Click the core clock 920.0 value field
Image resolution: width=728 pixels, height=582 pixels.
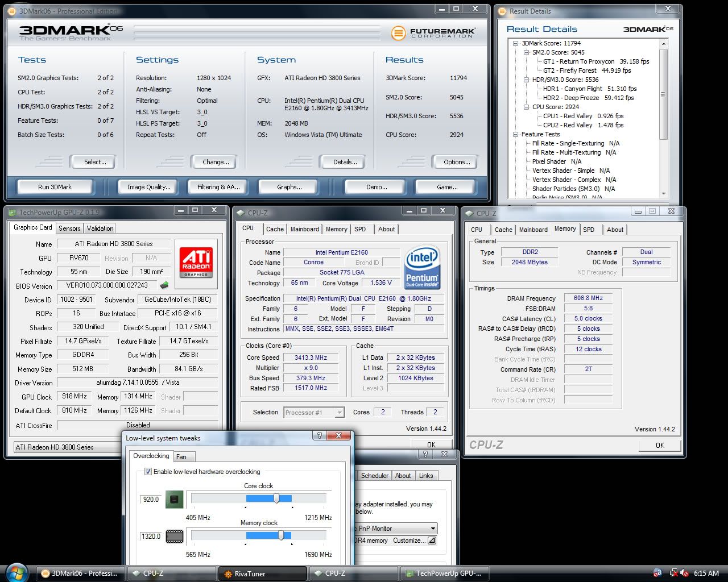151,500
